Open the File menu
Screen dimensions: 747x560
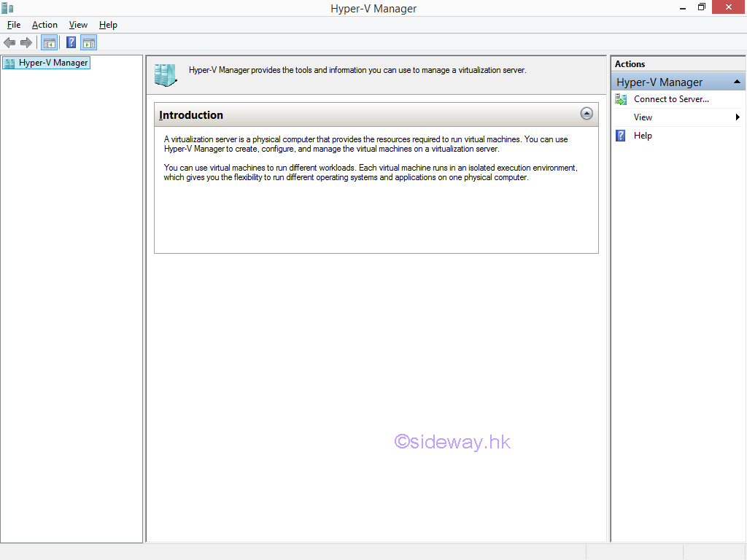[14, 25]
